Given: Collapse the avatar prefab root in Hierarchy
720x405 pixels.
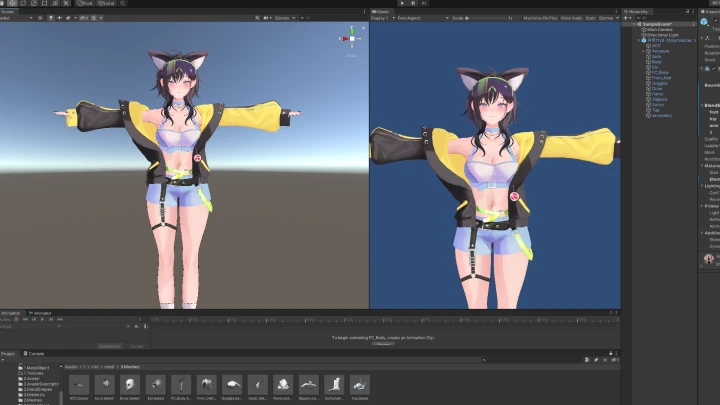Looking at the screenshot, I should 639,40.
